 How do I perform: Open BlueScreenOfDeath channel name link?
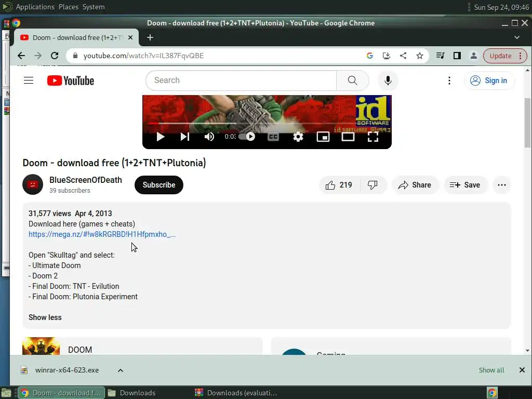pyautogui.click(x=86, y=180)
